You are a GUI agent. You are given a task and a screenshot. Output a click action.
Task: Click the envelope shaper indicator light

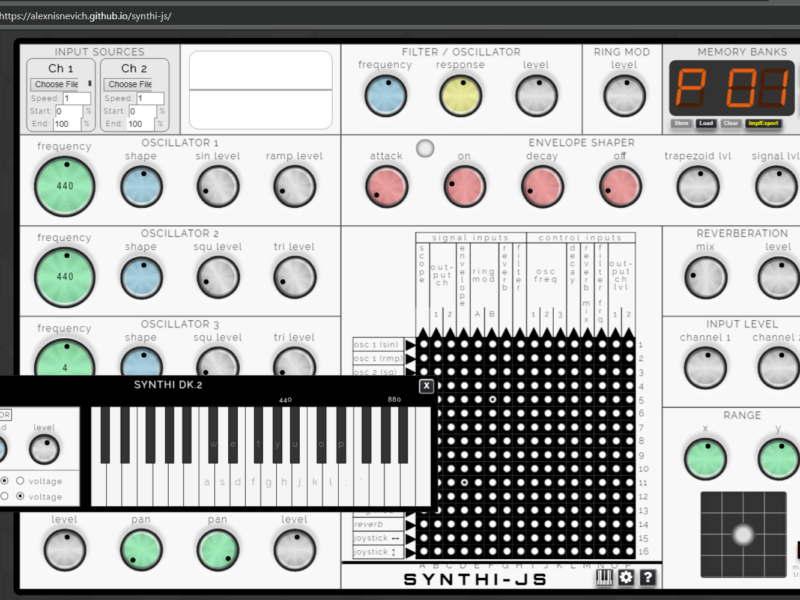425,148
